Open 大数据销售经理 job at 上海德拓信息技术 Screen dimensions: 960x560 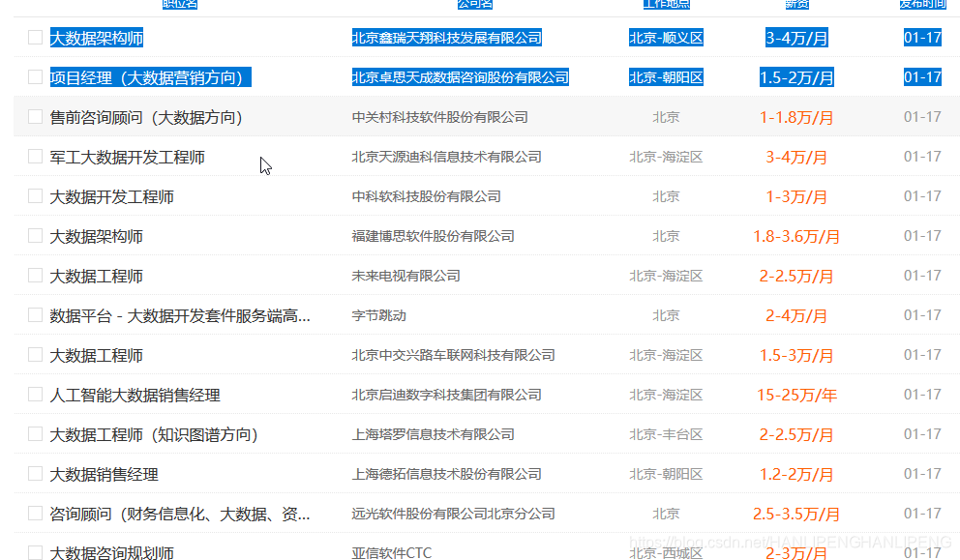coord(105,474)
